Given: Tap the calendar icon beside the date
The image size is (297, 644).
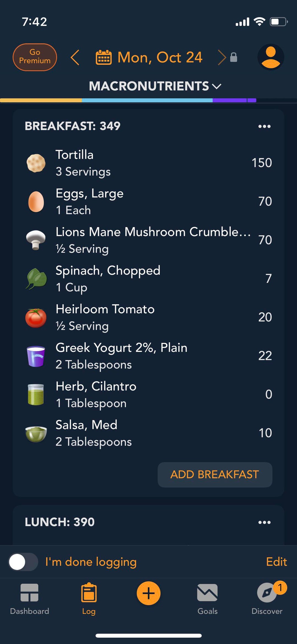Looking at the screenshot, I should click(104, 58).
